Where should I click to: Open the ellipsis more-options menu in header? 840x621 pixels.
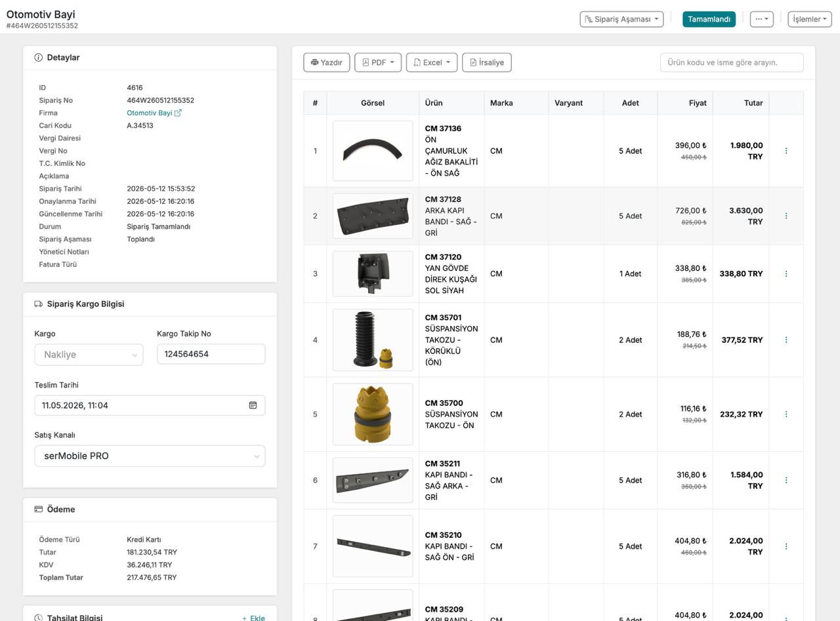761,19
